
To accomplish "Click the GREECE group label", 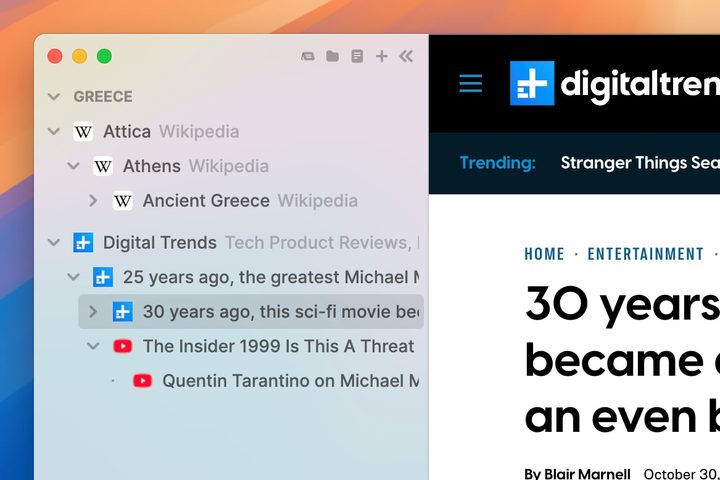I will click(103, 96).
